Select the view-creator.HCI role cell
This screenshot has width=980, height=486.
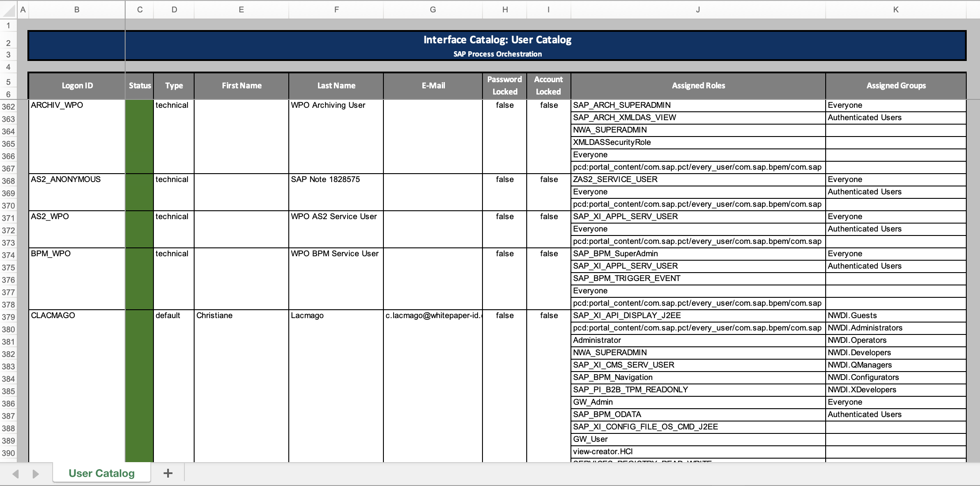click(698, 452)
